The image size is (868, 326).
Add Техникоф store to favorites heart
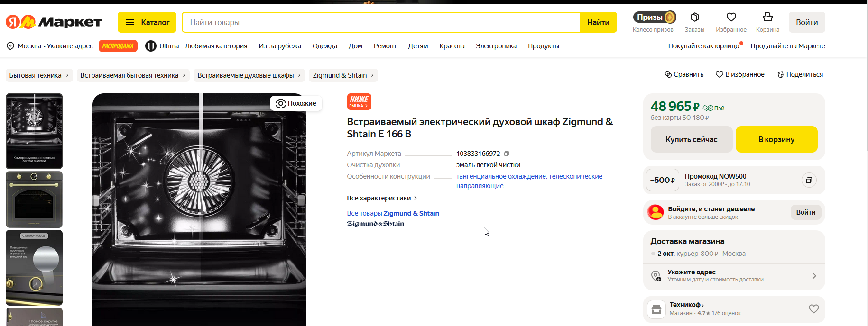pyautogui.click(x=814, y=309)
